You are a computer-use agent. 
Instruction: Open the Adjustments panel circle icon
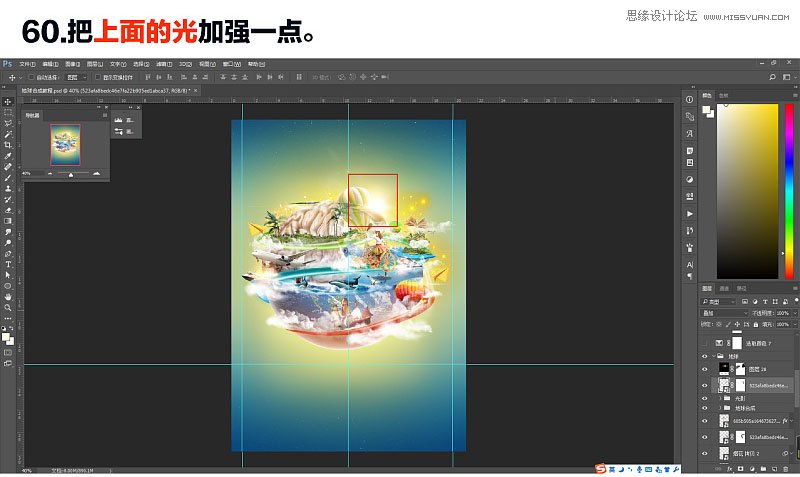(689, 179)
